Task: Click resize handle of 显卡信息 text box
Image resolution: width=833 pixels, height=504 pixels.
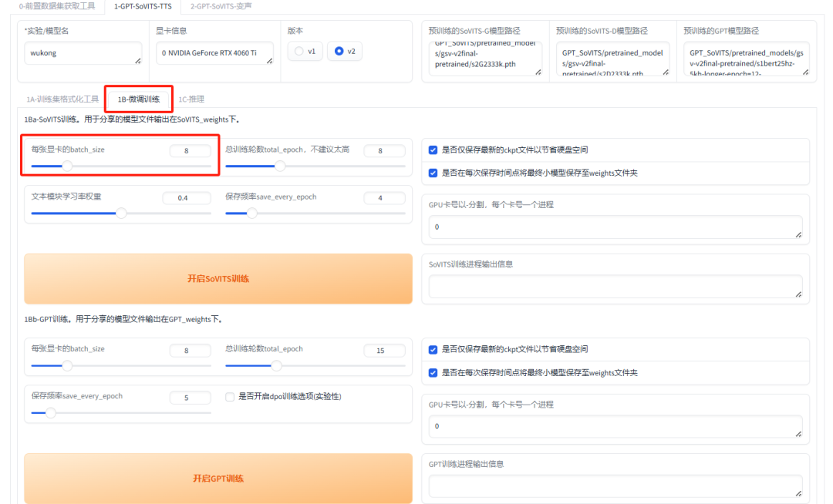Action: [270, 61]
